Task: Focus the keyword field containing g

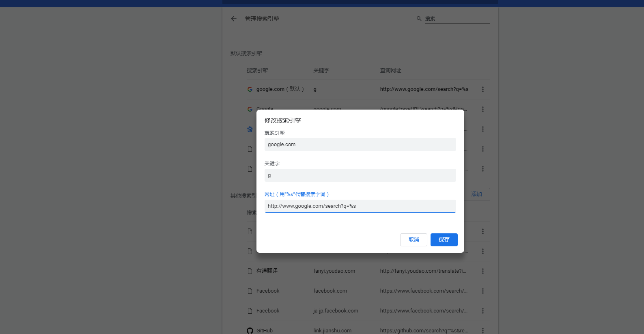Action: tap(360, 175)
